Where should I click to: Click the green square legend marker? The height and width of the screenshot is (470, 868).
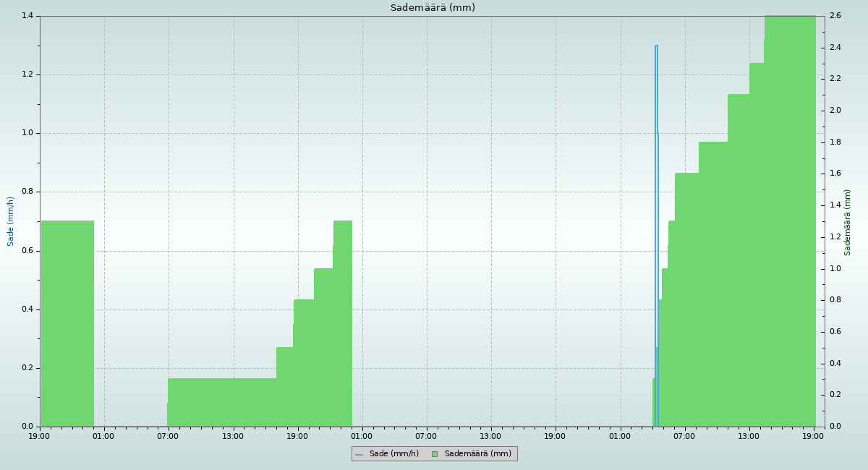[x=435, y=454]
